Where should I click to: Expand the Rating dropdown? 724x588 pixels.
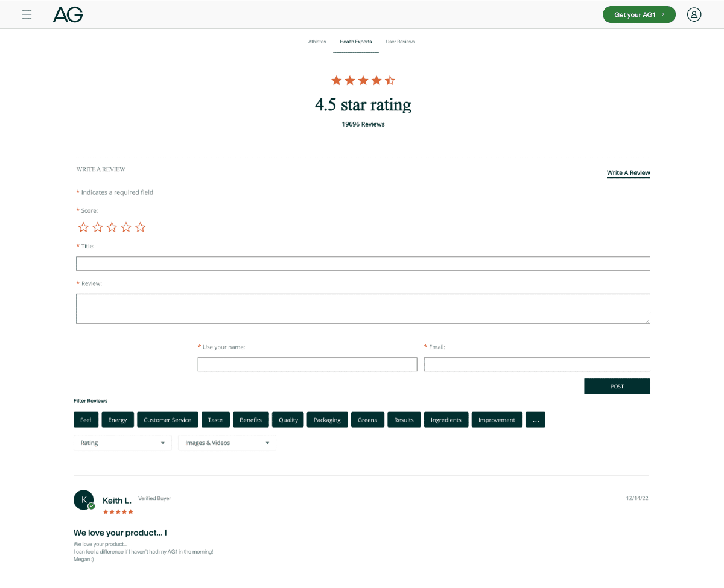pos(122,443)
